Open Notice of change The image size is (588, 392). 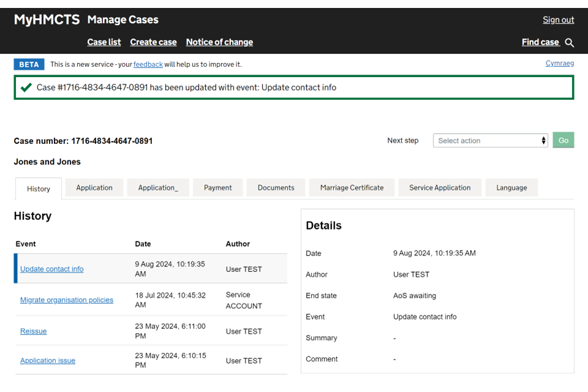point(219,42)
